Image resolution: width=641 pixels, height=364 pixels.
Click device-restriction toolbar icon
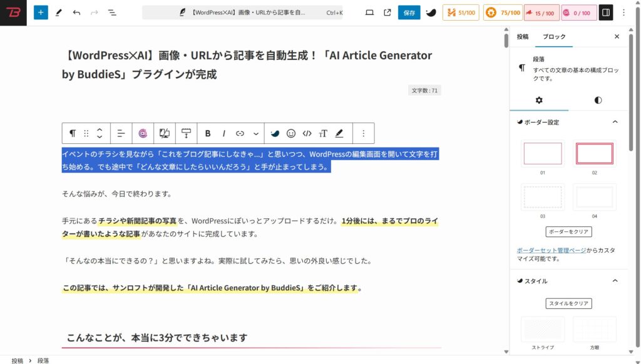[165, 133]
